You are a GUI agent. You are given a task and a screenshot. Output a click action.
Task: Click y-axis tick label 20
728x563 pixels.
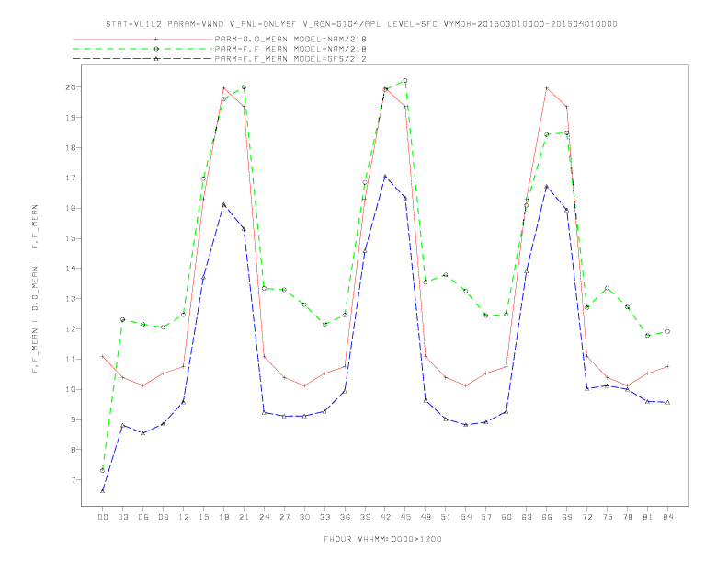tap(71, 87)
